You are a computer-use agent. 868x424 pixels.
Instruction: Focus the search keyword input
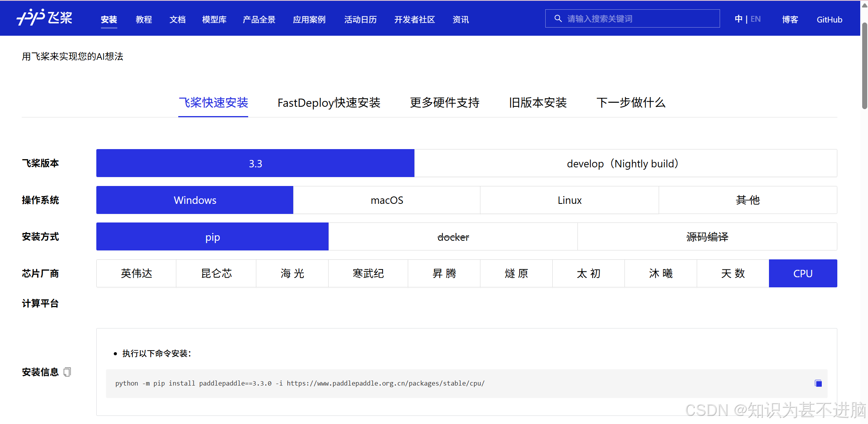coord(632,19)
